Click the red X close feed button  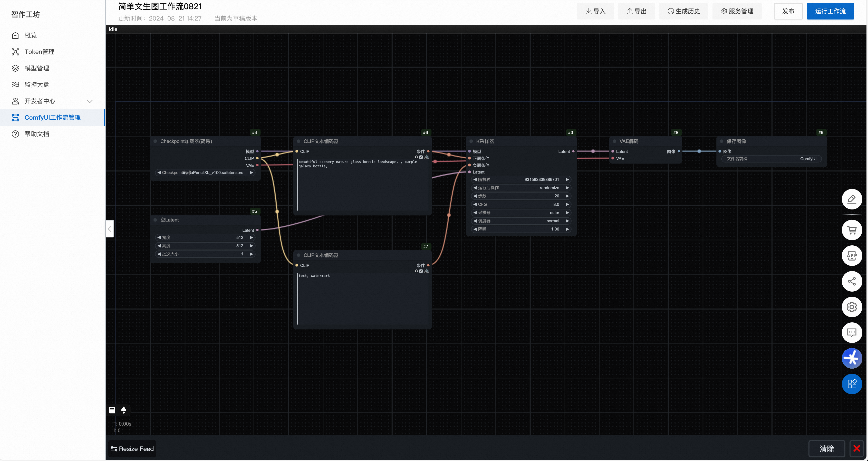point(856,448)
